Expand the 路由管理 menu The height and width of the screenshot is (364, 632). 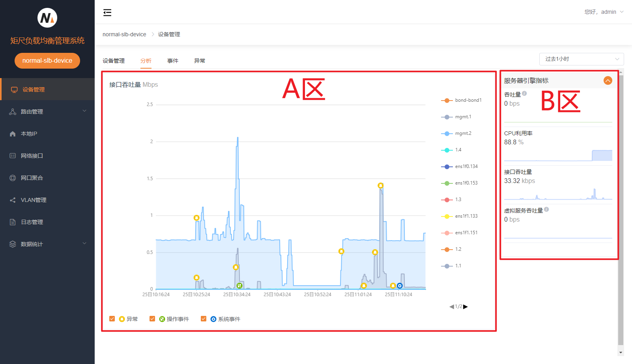click(47, 112)
